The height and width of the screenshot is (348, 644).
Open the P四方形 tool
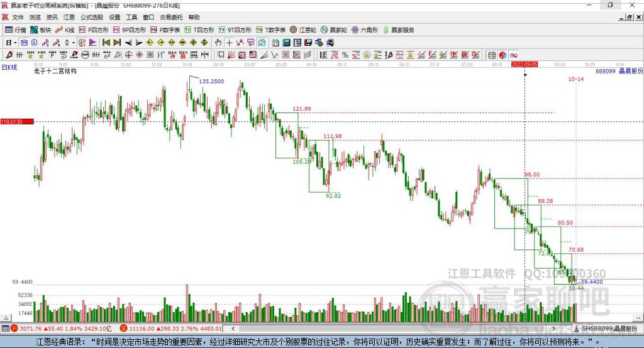[94, 30]
